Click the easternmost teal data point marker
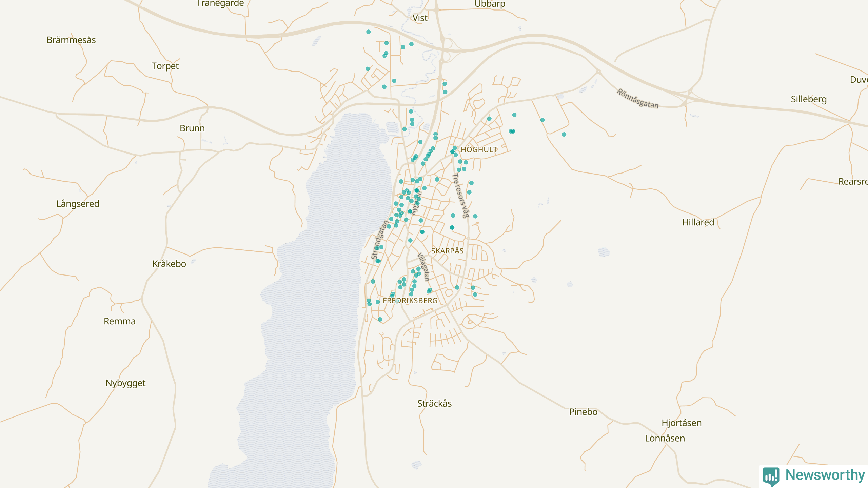The height and width of the screenshot is (488, 868). tap(564, 135)
